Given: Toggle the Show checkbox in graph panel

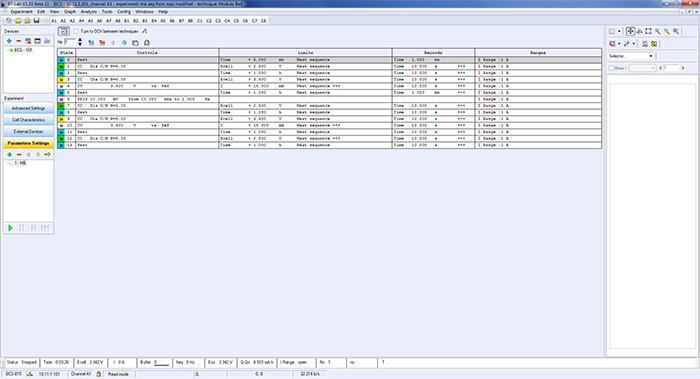Looking at the screenshot, I should tap(612, 68).
